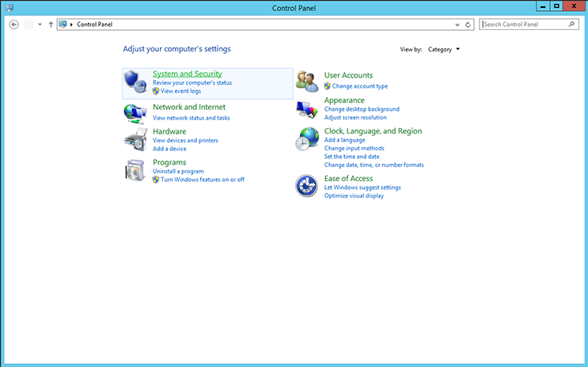Viewport: 588px width, 367px height.
Task: Expand the address bar history dropdown
Action: [x=457, y=25]
